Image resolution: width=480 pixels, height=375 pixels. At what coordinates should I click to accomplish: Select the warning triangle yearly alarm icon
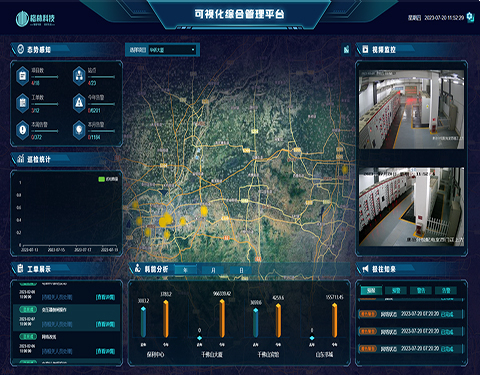(79, 103)
